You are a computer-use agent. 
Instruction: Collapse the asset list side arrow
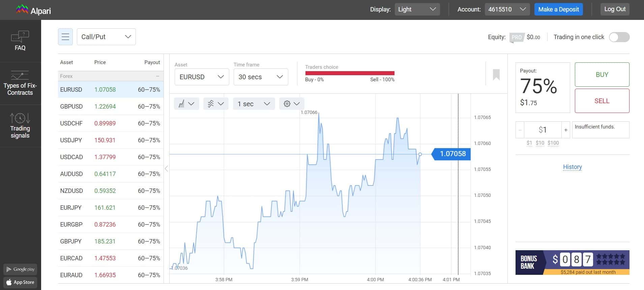166,168
